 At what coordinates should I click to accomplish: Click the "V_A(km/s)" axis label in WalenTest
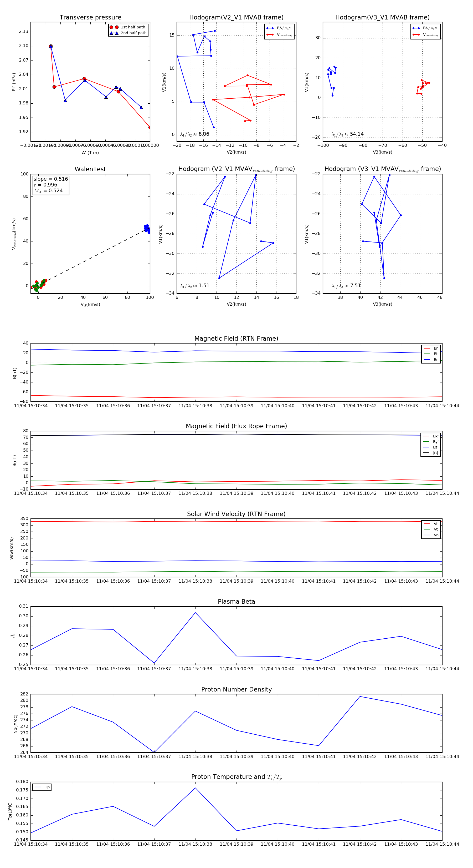(x=90, y=305)
